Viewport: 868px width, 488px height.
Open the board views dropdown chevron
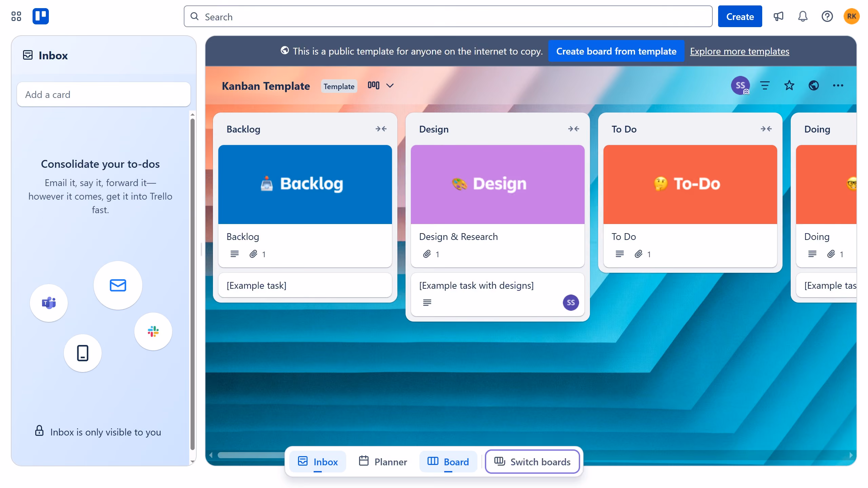pyautogui.click(x=390, y=85)
